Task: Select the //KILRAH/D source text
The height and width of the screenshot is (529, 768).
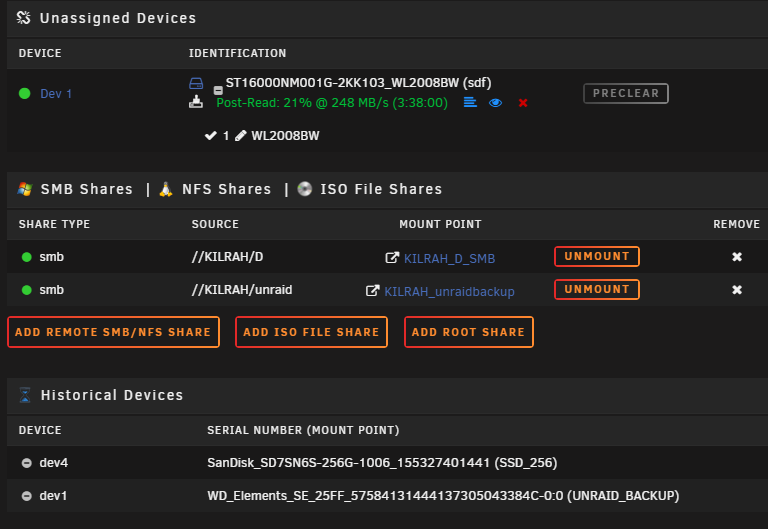Action: [x=227, y=257]
